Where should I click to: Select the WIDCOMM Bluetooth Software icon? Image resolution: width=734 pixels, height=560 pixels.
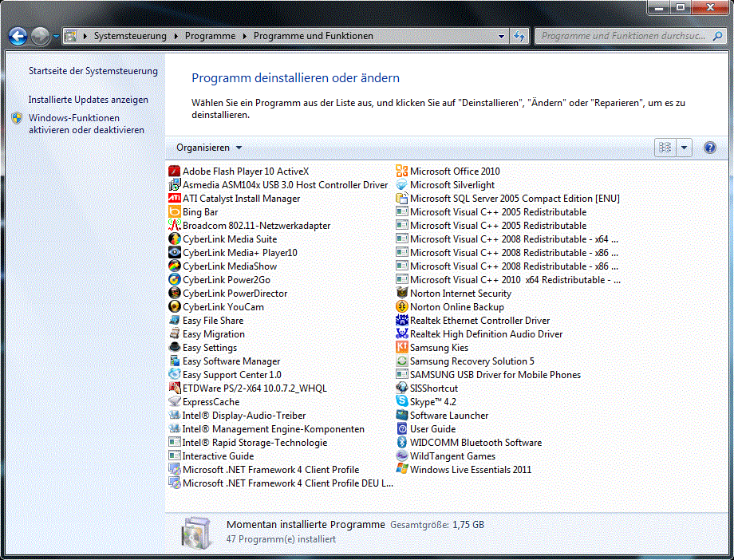(x=402, y=443)
